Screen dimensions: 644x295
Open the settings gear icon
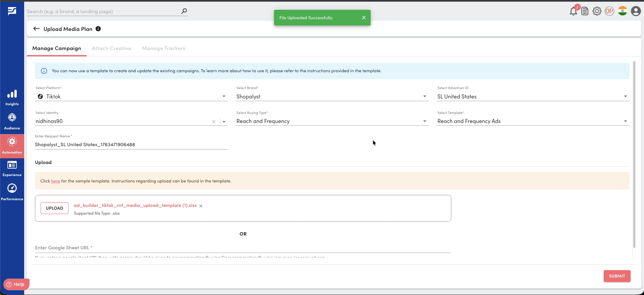(x=597, y=11)
